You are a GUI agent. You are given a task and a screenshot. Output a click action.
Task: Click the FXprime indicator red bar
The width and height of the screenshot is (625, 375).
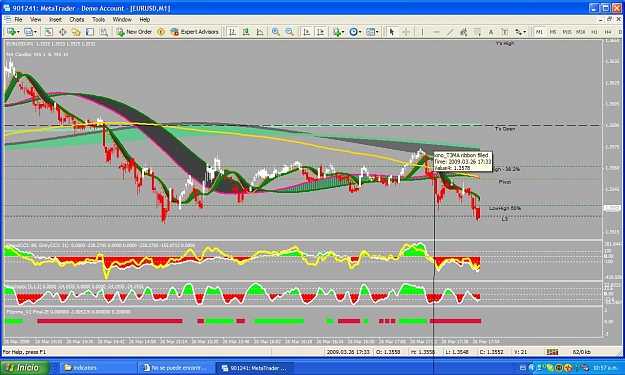[x=110, y=321]
